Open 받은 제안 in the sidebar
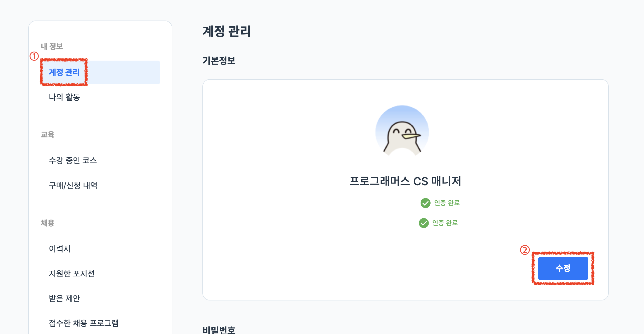The image size is (644, 334). tap(64, 298)
